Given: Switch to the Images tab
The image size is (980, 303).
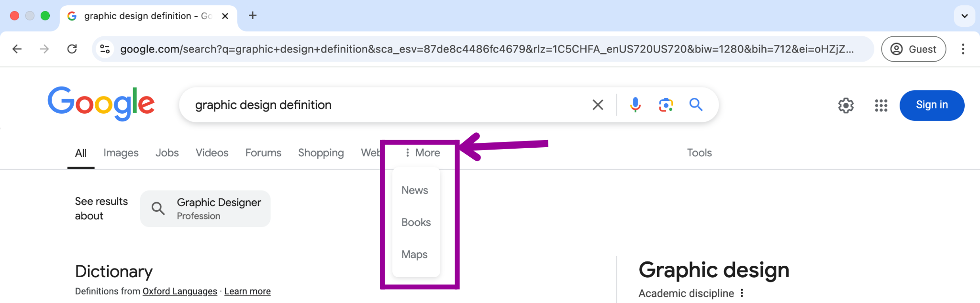Looking at the screenshot, I should tap(121, 153).
